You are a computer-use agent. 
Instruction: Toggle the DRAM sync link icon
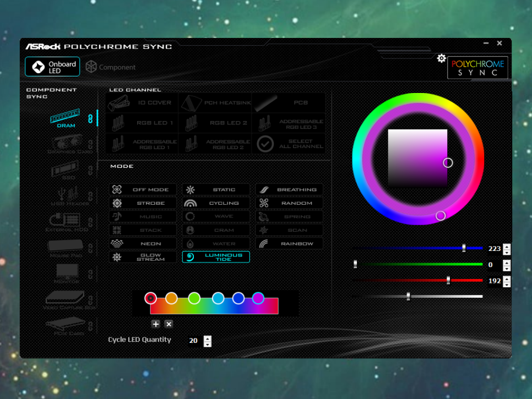coord(90,119)
